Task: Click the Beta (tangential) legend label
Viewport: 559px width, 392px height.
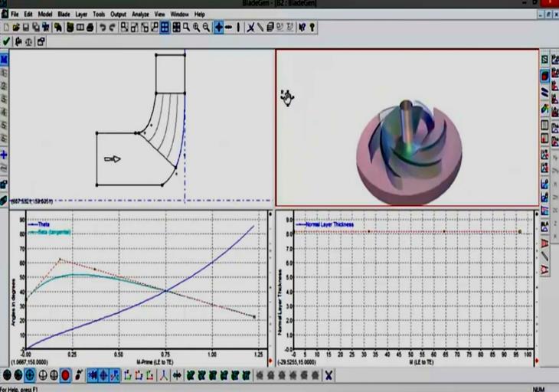Action: 54,232
